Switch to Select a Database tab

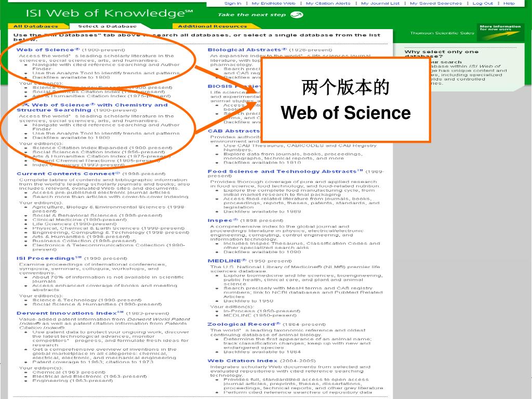click(x=107, y=26)
